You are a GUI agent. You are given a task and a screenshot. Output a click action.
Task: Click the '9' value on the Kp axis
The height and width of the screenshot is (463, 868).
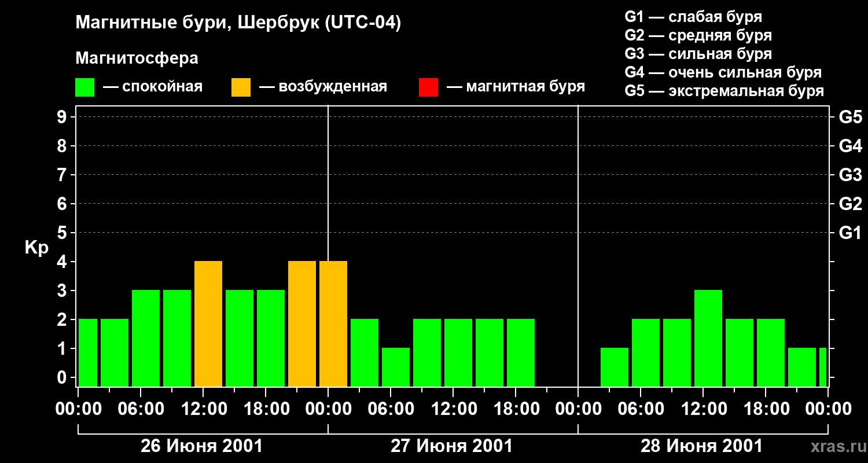tap(63, 117)
